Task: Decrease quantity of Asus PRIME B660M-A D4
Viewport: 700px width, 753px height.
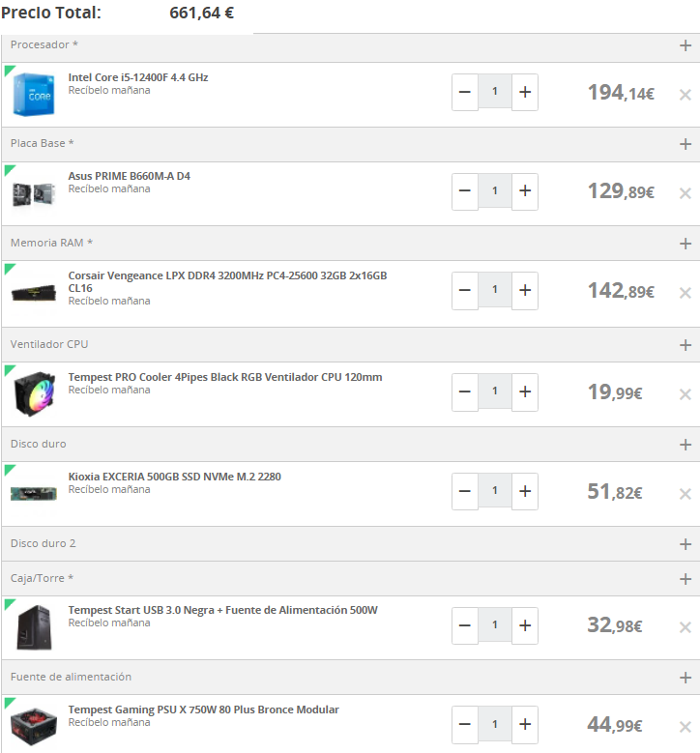Action: click(465, 191)
